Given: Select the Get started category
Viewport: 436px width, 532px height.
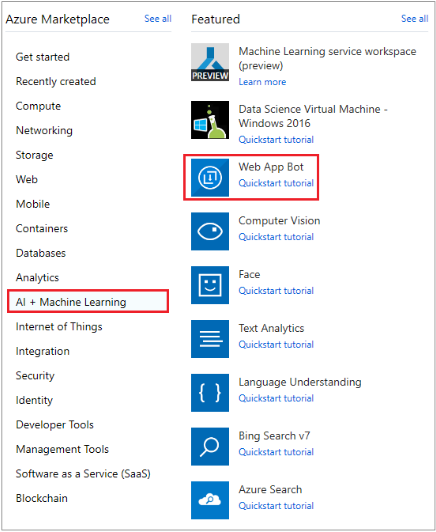Looking at the screenshot, I should tap(43, 57).
